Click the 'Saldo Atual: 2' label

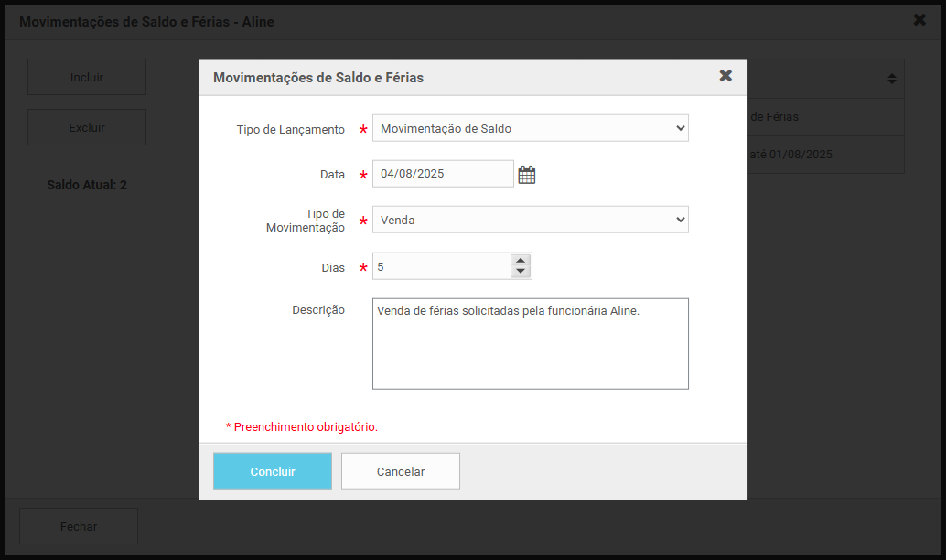click(87, 185)
